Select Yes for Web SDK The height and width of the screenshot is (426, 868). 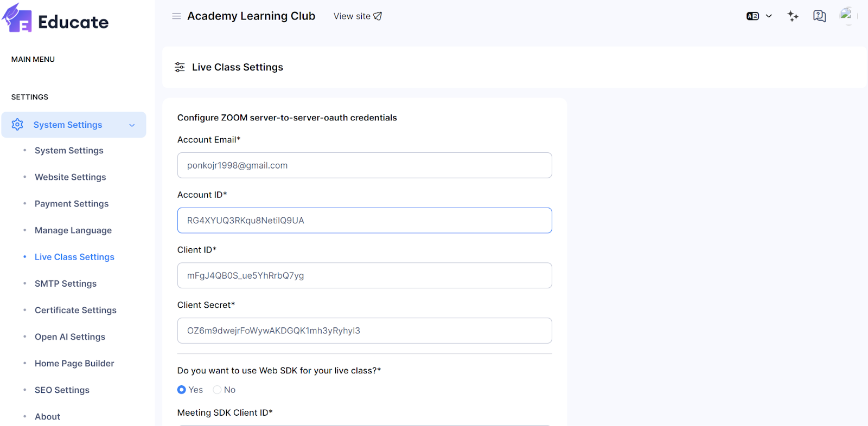click(182, 390)
